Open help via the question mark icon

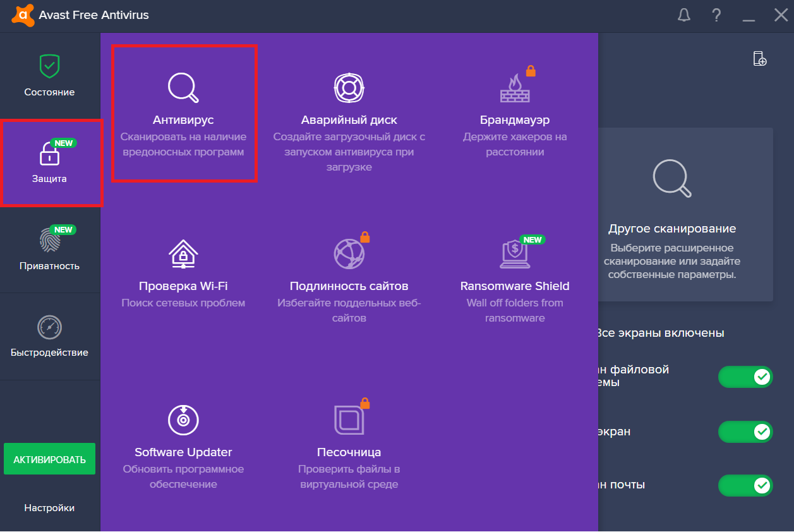716,15
